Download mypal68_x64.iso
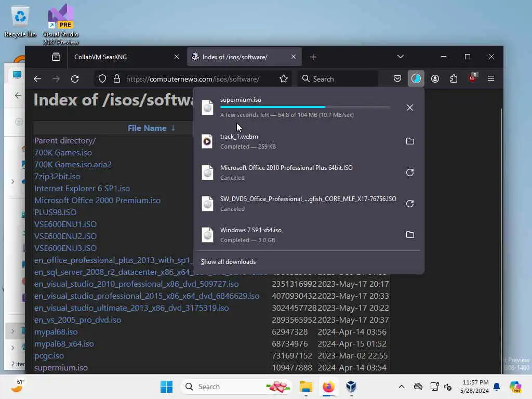This screenshot has height=399, width=532. click(64, 344)
